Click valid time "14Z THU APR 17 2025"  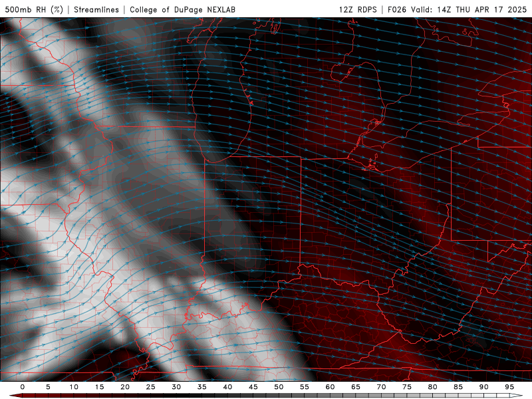(481, 9)
